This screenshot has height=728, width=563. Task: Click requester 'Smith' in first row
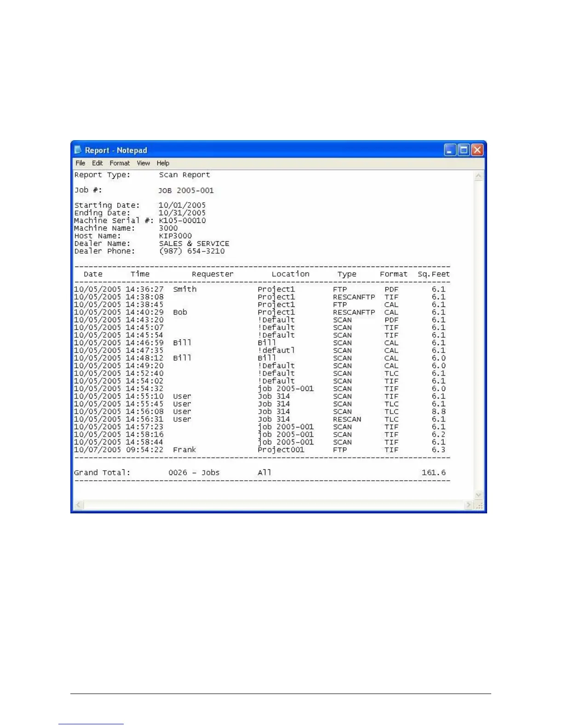click(185, 290)
